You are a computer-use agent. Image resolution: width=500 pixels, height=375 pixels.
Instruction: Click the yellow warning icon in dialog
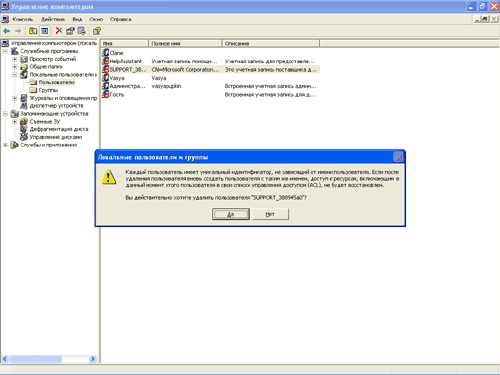tap(109, 177)
